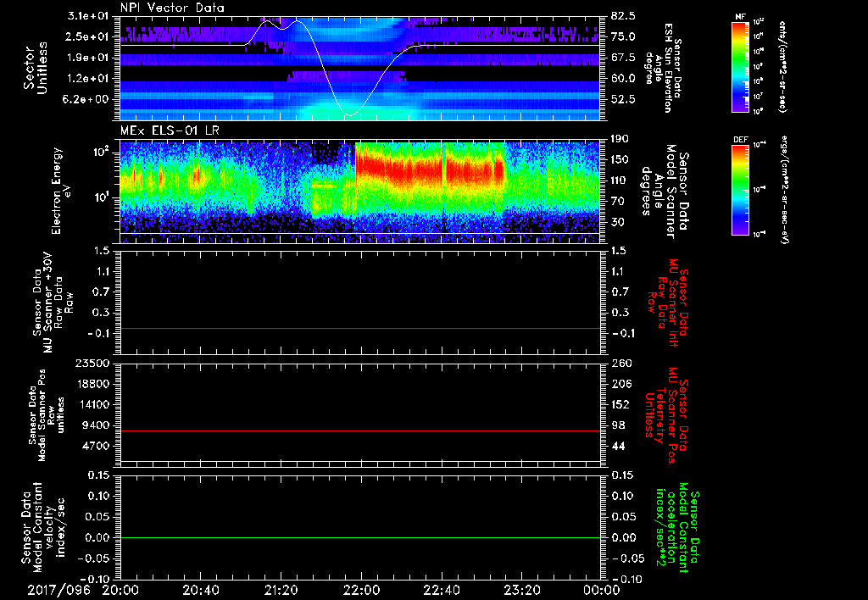Click the 23:20 time axis label

pyautogui.click(x=521, y=588)
